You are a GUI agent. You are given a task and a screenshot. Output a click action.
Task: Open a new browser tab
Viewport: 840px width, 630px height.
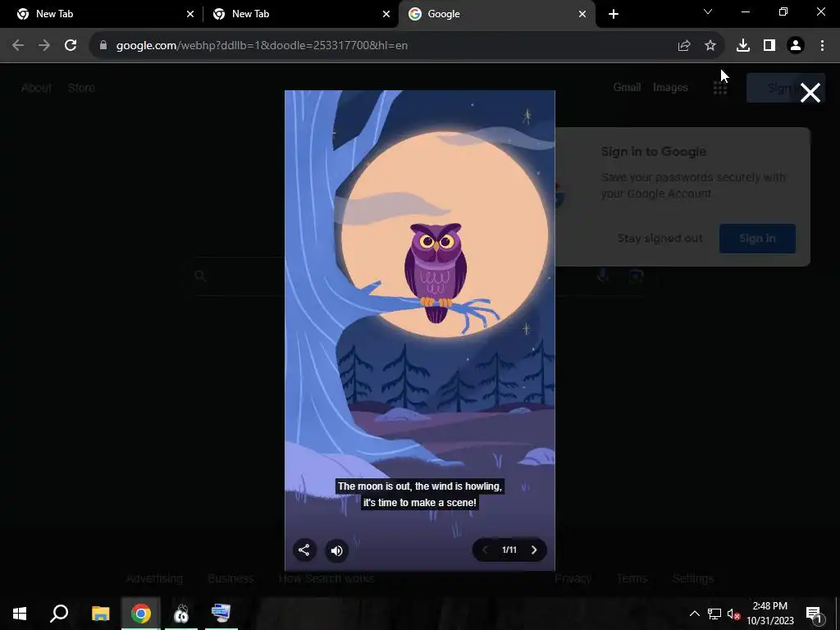(614, 14)
